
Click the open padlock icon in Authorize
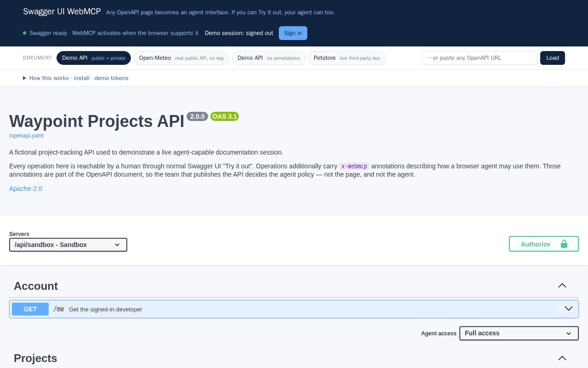[x=564, y=244]
